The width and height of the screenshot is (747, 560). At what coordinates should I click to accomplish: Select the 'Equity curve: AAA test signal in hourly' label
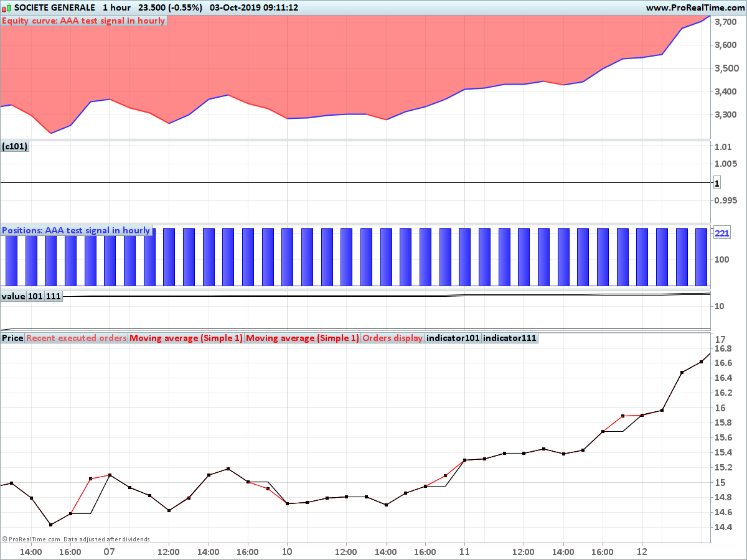pyautogui.click(x=83, y=21)
